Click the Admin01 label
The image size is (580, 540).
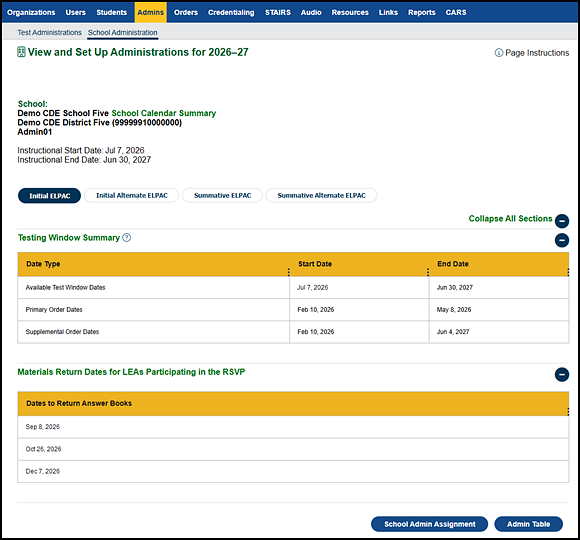(35, 132)
